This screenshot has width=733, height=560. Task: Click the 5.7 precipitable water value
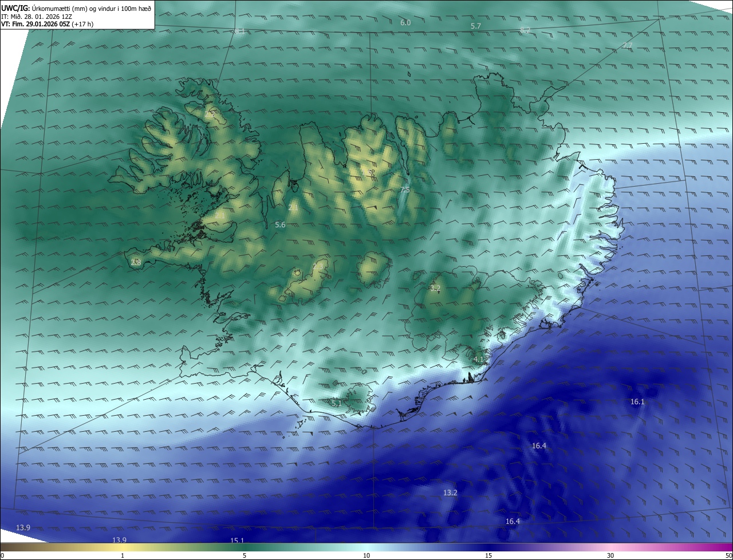point(476,26)
